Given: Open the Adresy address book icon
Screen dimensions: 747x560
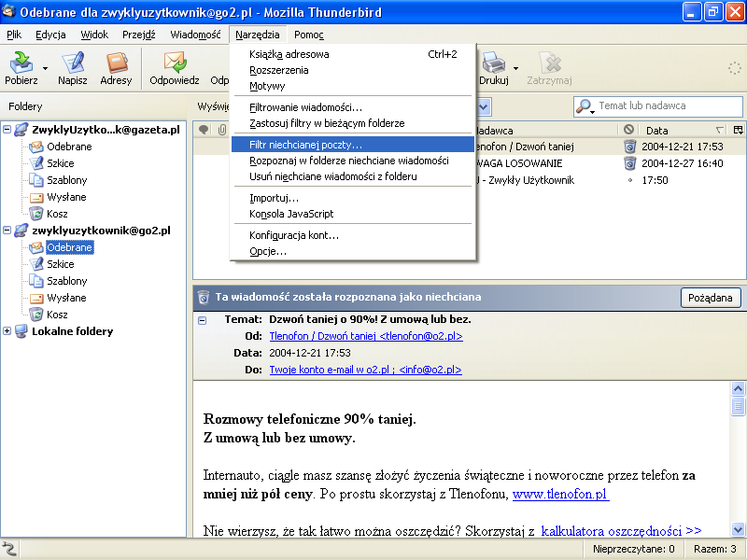Looking at the screenshot, I should pos(116,62).
